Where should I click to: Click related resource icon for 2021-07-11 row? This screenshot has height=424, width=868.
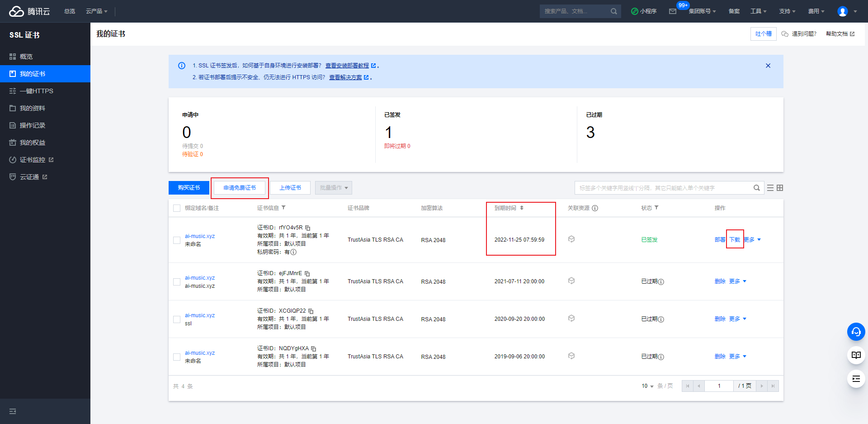(571, 281)
